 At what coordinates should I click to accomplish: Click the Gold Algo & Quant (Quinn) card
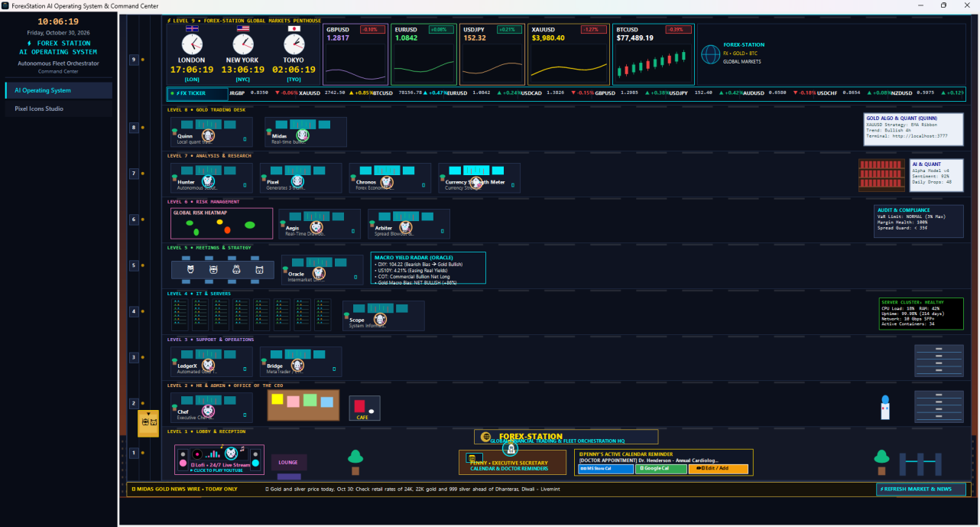[913, 130]
